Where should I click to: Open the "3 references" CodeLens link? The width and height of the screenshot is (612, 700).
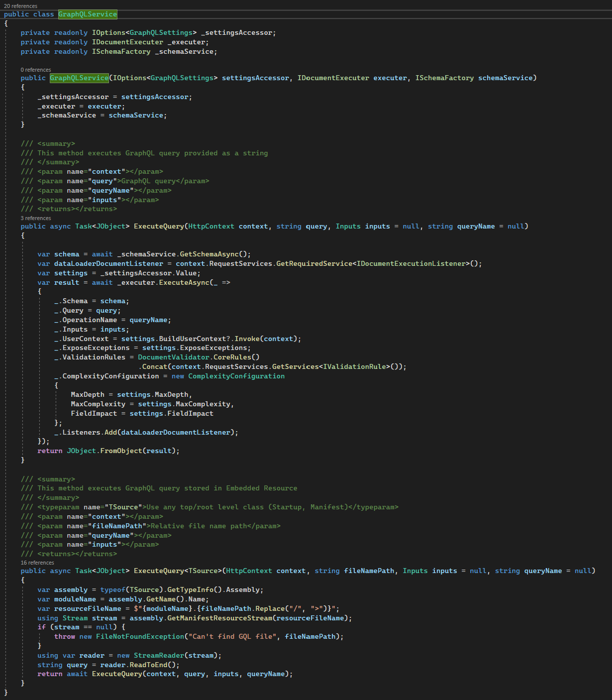pyautogui.click(x=36, y=218)
